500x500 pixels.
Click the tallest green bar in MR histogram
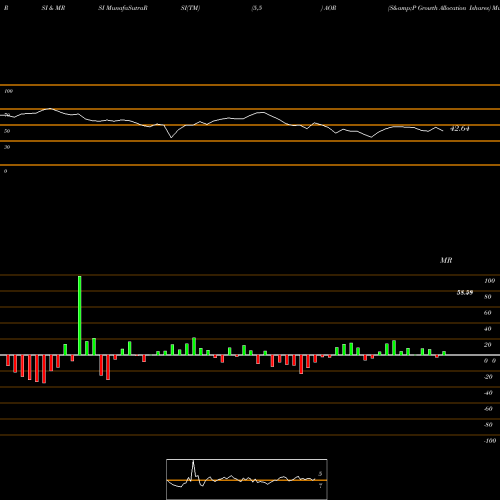click(80, 315)
